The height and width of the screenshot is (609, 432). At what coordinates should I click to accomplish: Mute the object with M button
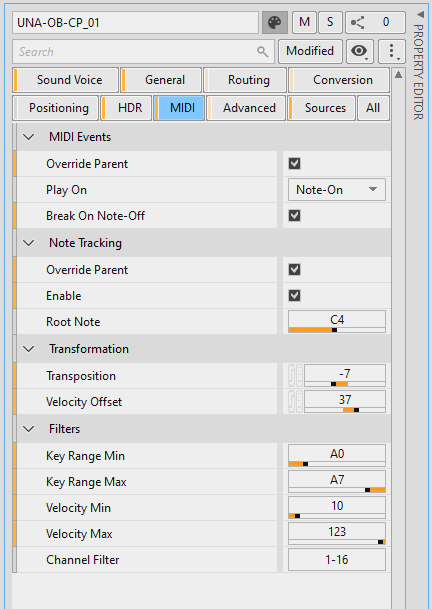pyautogui.click(x=304, y=23)
